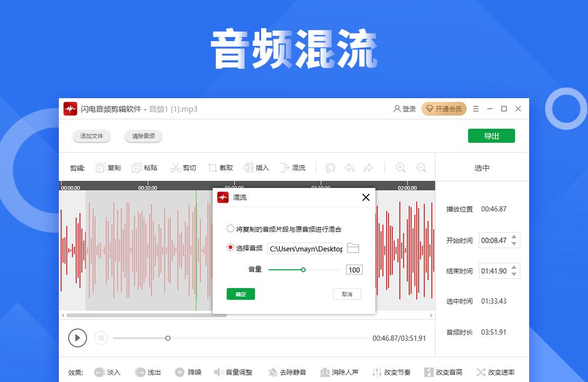Click the 音频时长 value 03:51.91
The image size is (588, 382).
click(494, 332)
